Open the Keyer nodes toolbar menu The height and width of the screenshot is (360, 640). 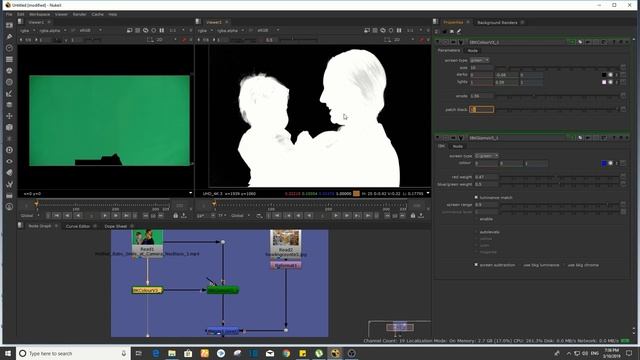click(9, 93)
